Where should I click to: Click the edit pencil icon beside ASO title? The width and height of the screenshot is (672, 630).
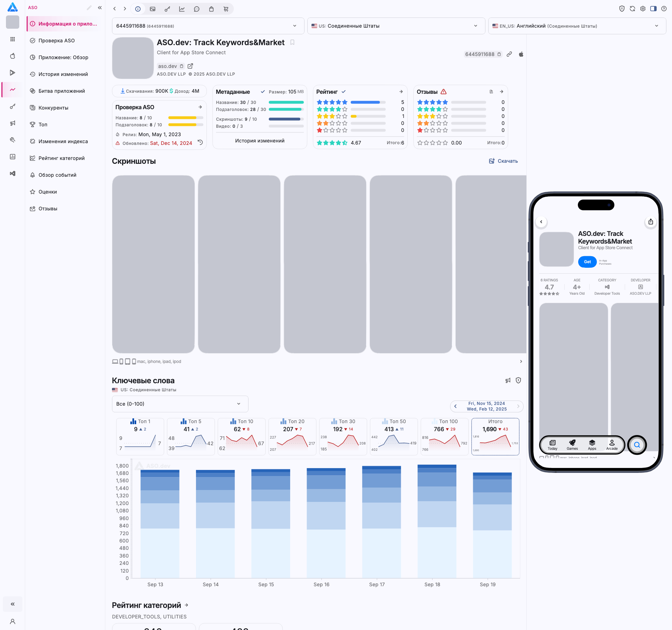89,8
